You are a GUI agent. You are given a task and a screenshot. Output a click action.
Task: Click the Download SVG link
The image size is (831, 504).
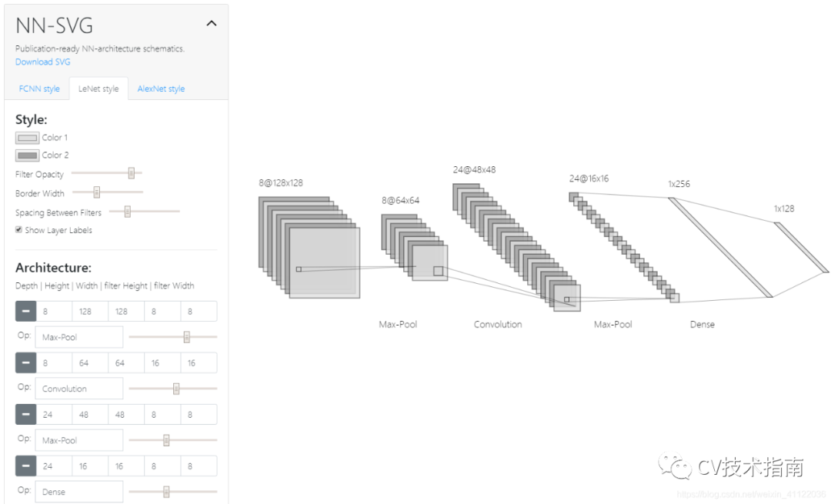pos(43,62)
